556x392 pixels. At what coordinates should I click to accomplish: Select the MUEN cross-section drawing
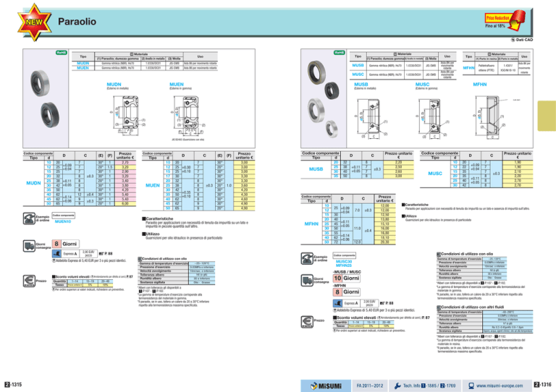coord(188,116)
